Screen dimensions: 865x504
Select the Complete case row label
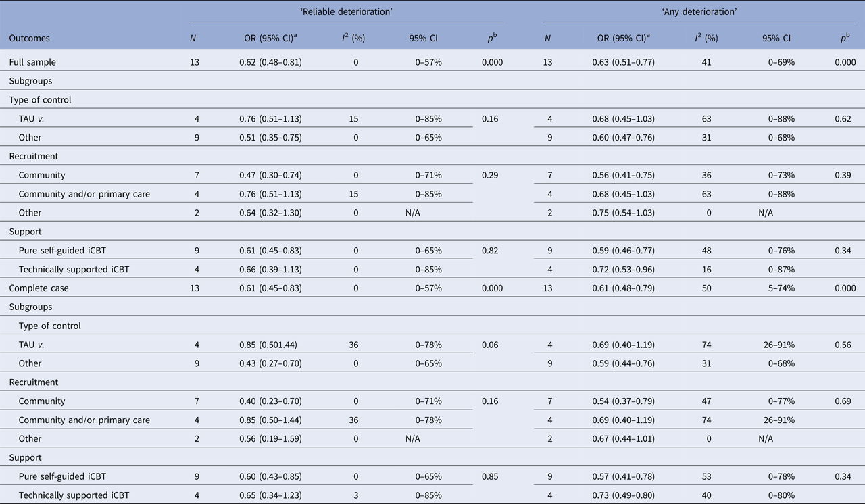tap(39, 288)
